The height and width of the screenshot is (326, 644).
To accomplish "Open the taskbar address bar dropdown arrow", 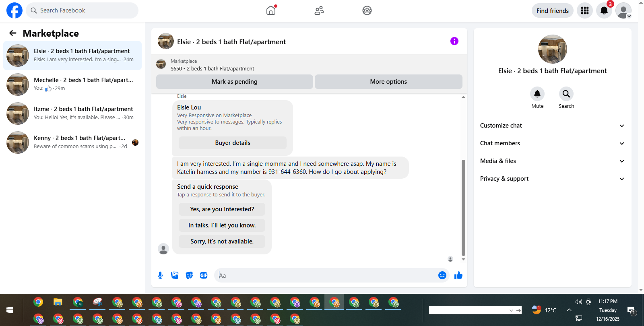I will coord(511,310).
